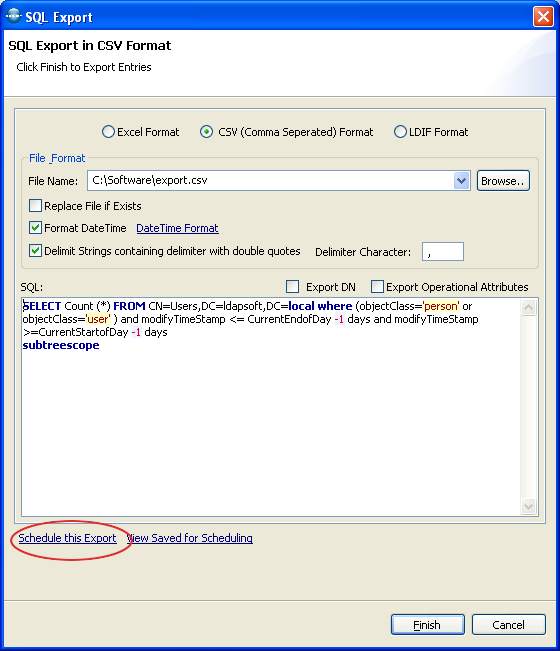560x651 pixels.
Task: Click the SQL area scroll down arrow
Action: (529, 506)
